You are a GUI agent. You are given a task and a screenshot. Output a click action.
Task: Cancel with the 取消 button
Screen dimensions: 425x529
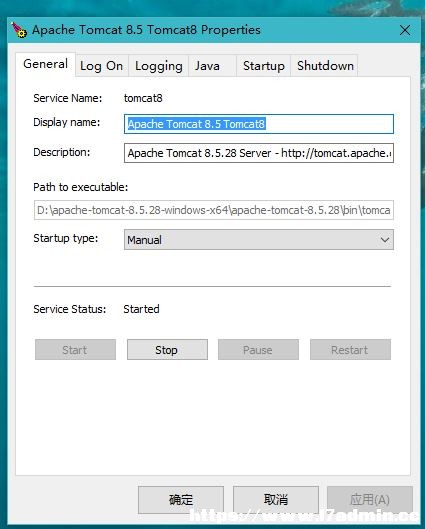276,500
